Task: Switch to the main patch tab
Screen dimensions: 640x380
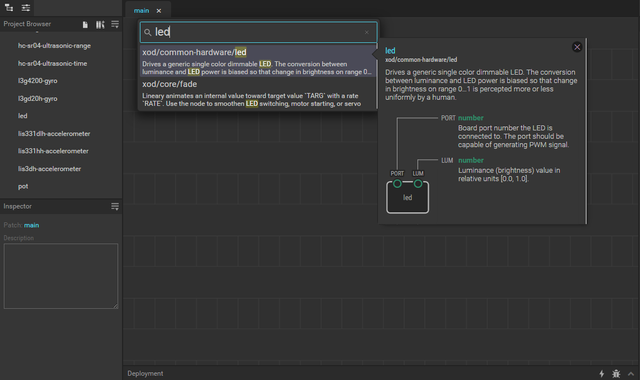Action: 141,11
